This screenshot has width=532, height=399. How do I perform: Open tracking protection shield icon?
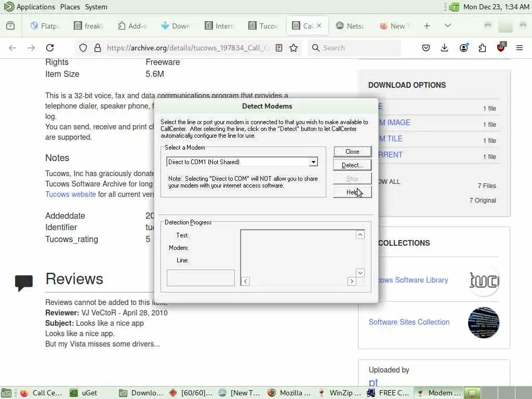coord(83,48)
